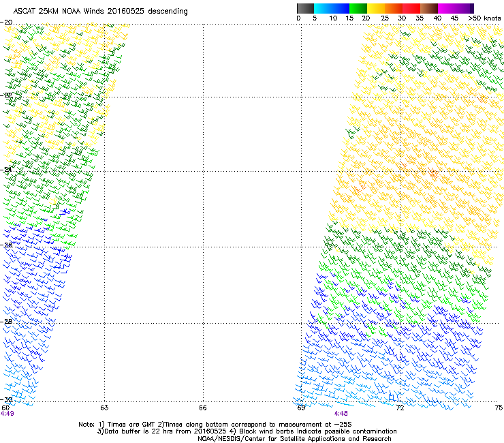Image resolution: width=504 pixels, height=443 pixels.
Task: Click the note line starting 'Note: 1) Times are GMT'
Action: [215, 425]
